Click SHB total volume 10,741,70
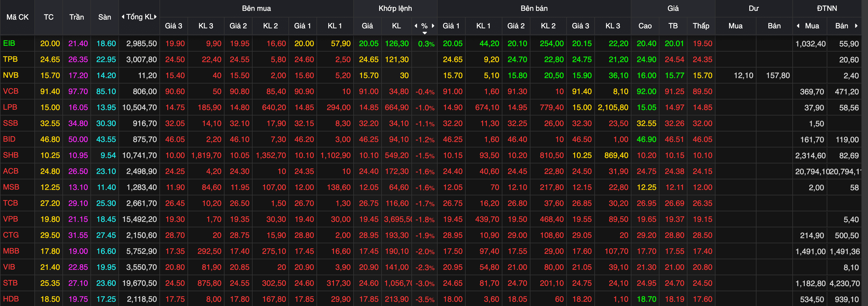This screenshot has width=868, height=306. (x=139, y=155)
